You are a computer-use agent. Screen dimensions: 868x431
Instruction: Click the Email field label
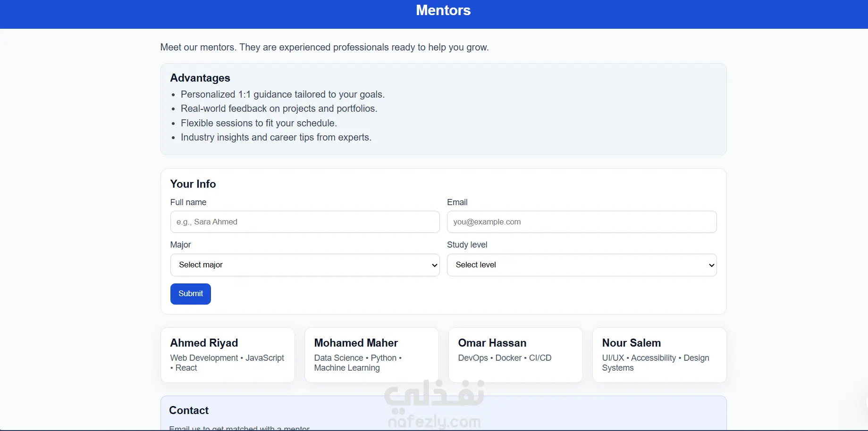(x=457, y=202)
